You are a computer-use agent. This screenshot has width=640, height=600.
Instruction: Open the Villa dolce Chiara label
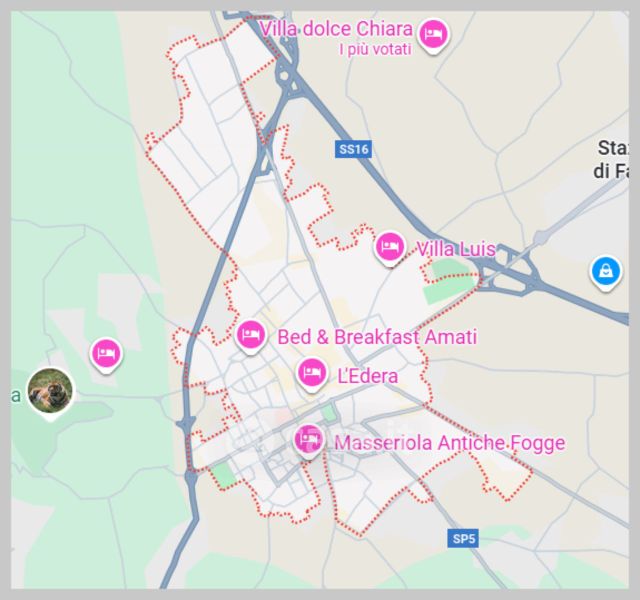pyautogui.click(x=336, y=29)
